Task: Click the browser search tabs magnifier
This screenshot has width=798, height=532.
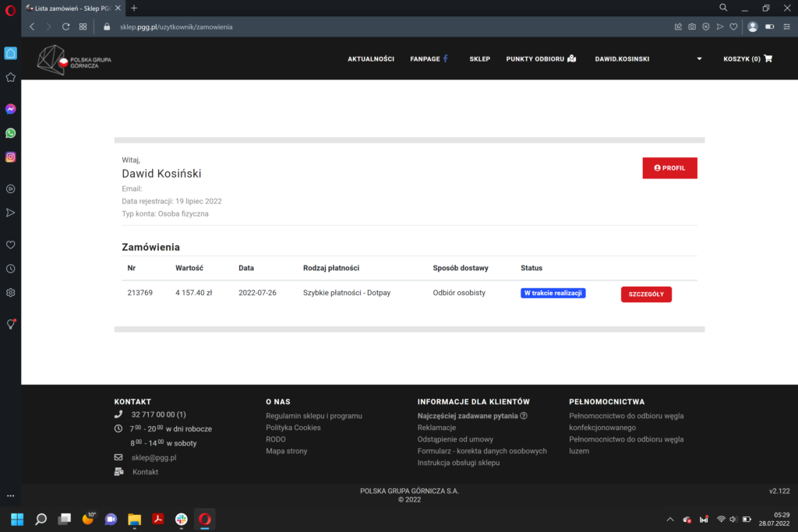Action: [723, 8]
